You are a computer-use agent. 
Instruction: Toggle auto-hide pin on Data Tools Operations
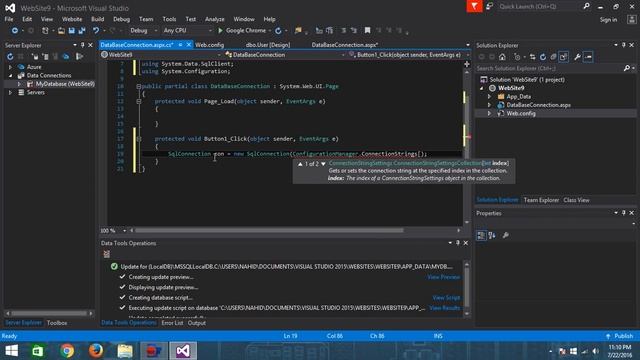tap(458, 243)
